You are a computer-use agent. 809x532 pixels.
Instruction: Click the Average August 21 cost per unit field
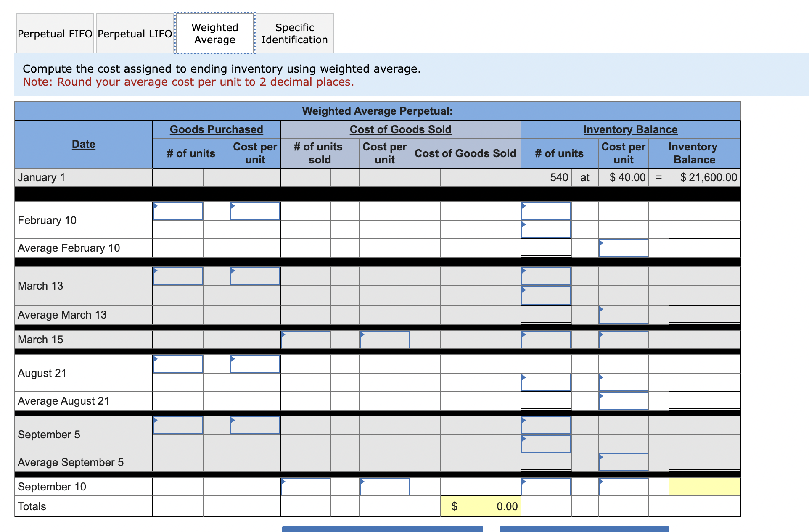[624, 400]
